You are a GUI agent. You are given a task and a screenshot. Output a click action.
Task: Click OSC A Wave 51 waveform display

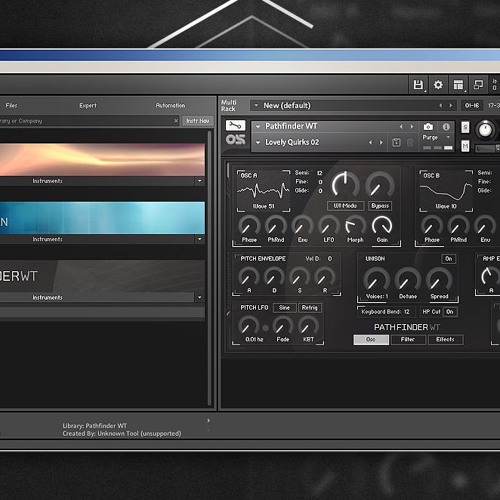[x=263, y=191]
